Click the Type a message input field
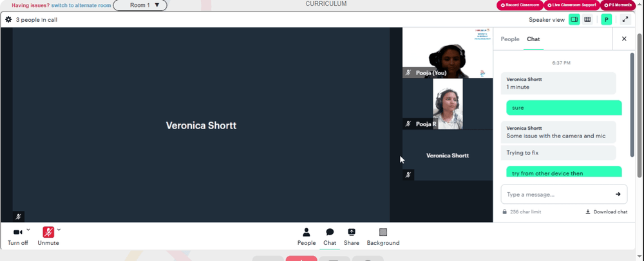The height and width of the screenshot is (261, 644). (x=556, y=194)
